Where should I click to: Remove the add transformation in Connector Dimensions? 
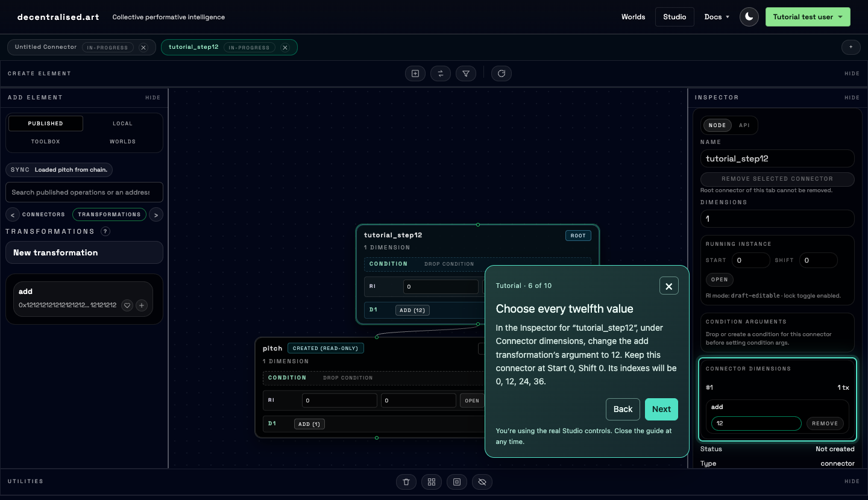825,423
